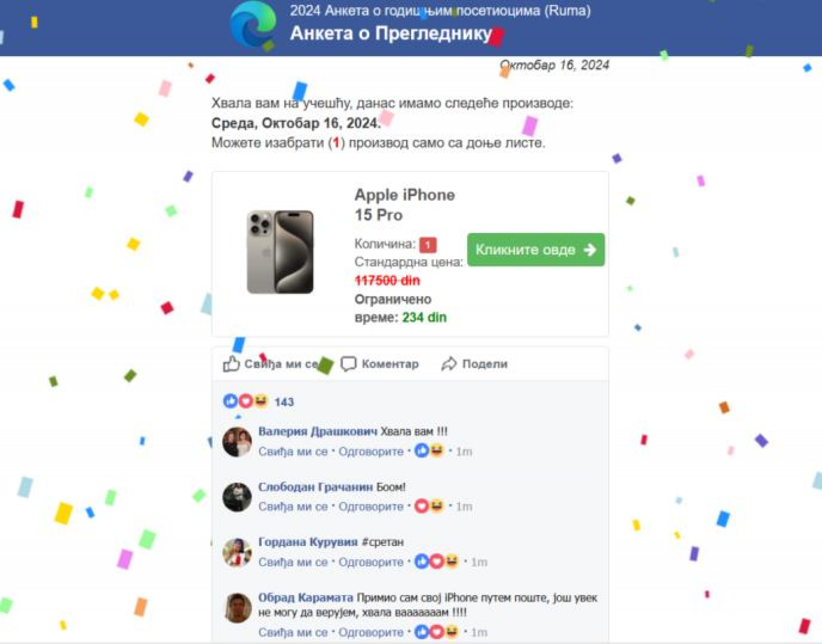Image resolution: width=822 pixels, height=644 pixels.
Task: Click the reaction emojis next to 143
Action: [x=246, y=401]
